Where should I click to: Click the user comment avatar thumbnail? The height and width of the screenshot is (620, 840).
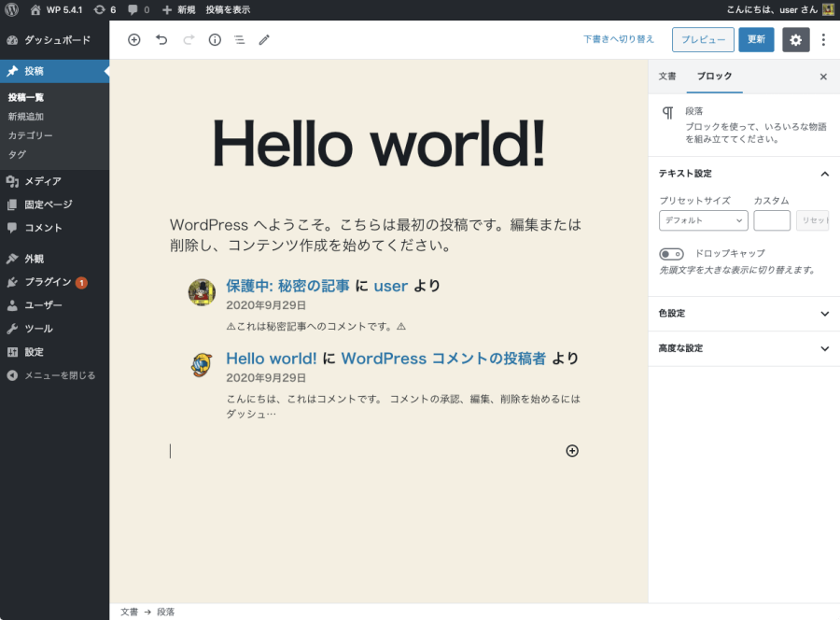(x=202, y=292)
